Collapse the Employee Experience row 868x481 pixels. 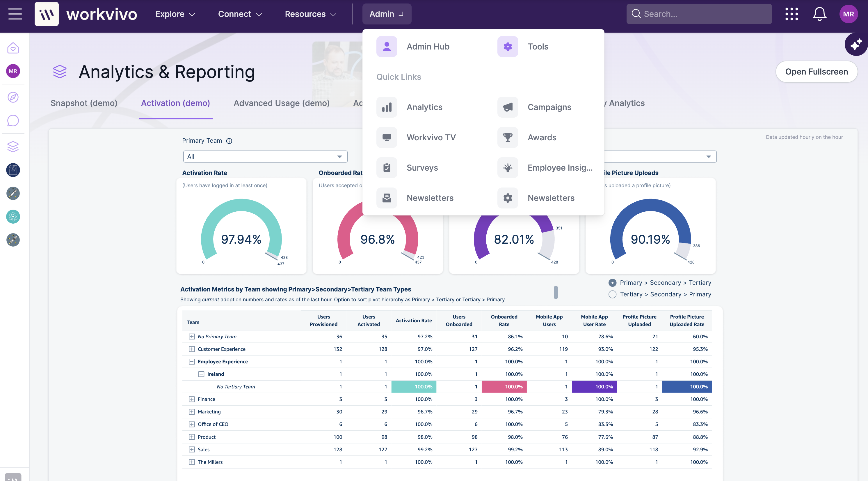coord(192,362)
